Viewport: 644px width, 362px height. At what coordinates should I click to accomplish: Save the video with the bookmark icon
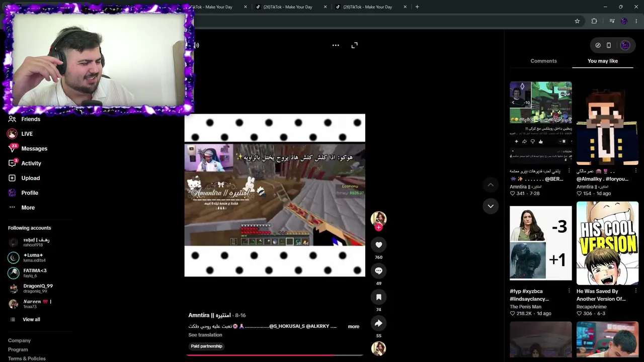379,297
